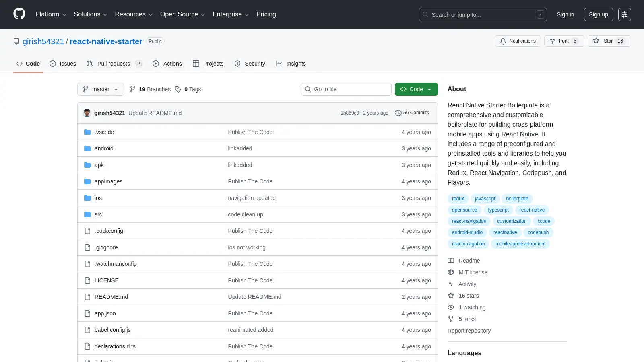644x362 pixels.
Task: Click the .gitignore file icon
Action: [x=87, y=247]
